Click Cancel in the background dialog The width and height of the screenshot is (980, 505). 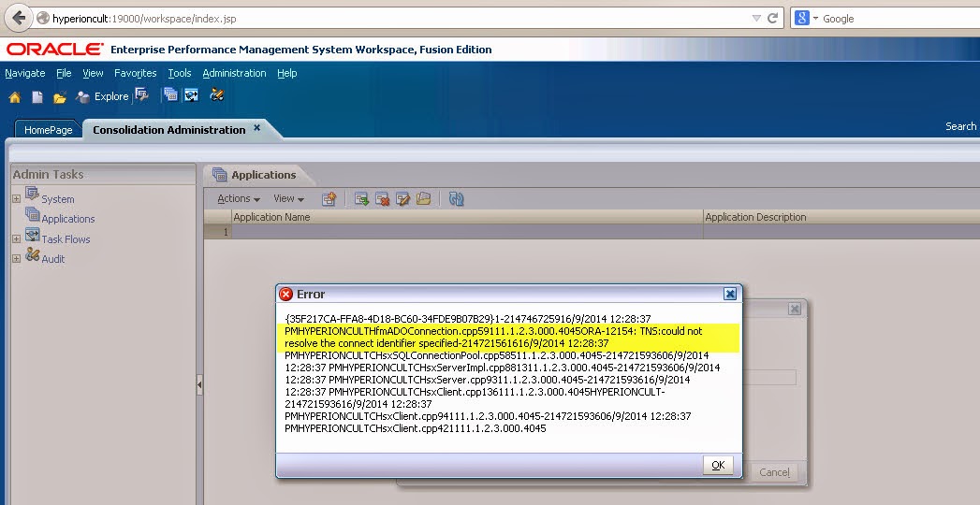click(x=774, y=472)
